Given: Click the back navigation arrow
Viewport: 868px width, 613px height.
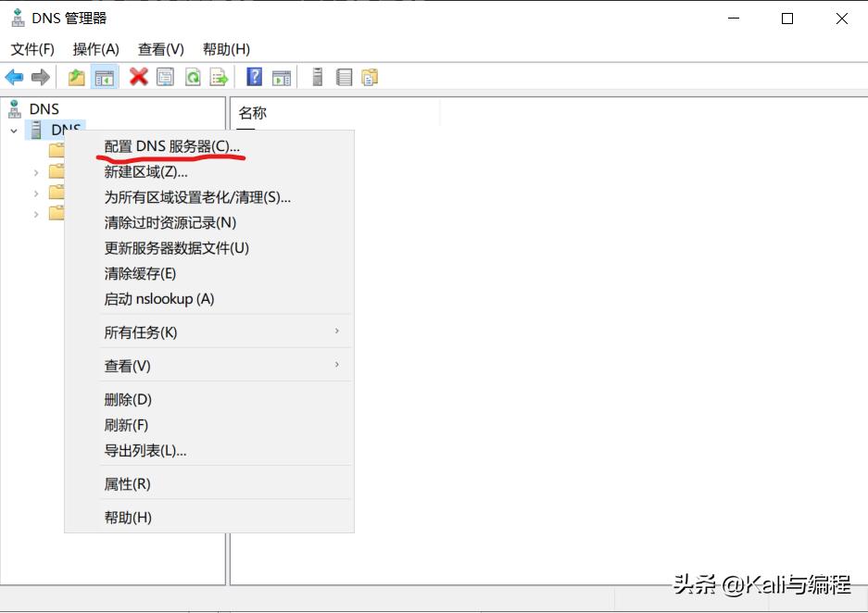Looking at the screenshot, I should [14, 77].
